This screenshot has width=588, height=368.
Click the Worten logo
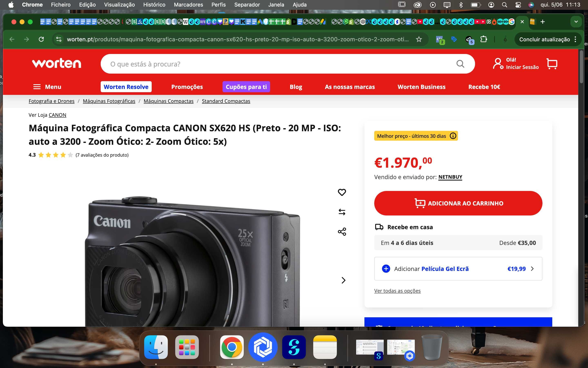click(56, 64)
